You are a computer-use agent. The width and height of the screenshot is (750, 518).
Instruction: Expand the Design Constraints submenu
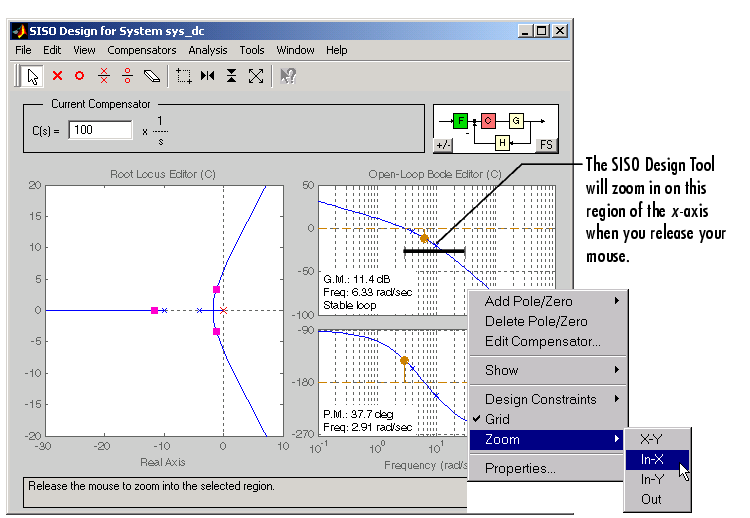548,399
